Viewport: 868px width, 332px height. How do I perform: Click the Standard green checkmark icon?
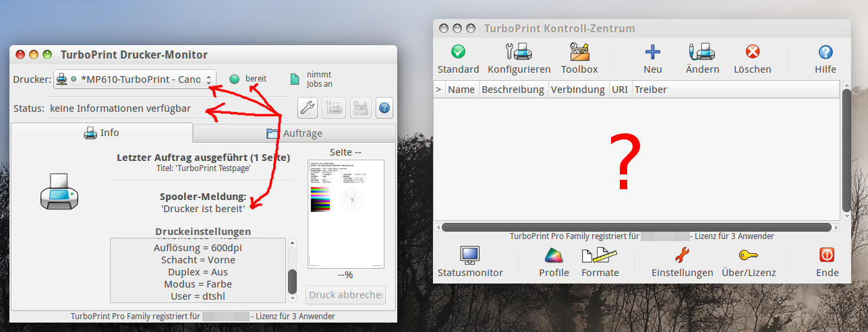[x=458, y=53]
